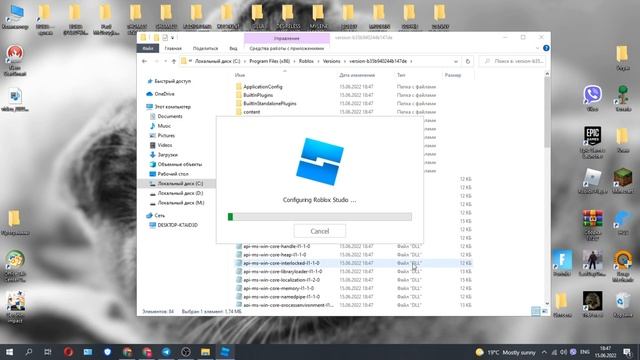This screenshot has height=360, width=640.
Task: Open Загрузки in navigation pane
Action: coord(167,155)
